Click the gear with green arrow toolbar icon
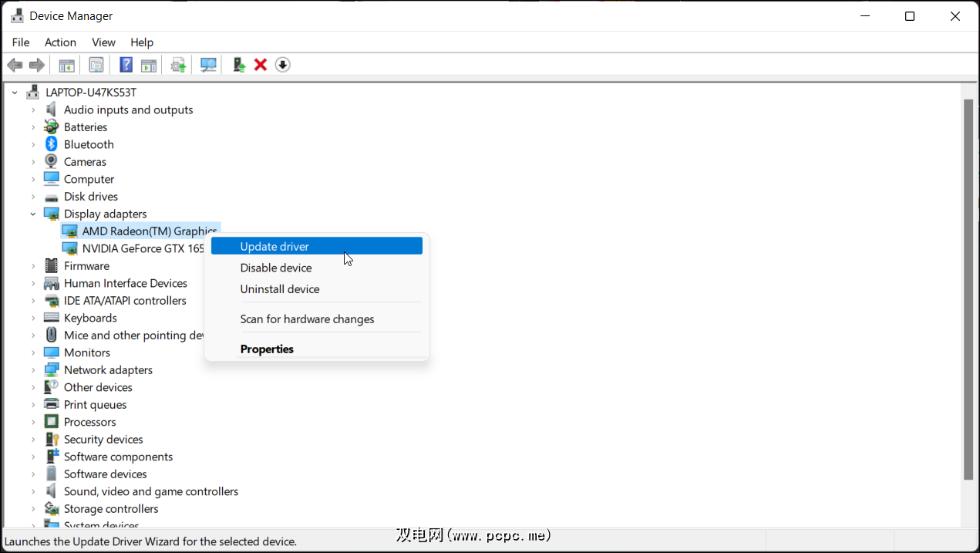The width and height of the screenshot is (980, 553). [178, 65]
